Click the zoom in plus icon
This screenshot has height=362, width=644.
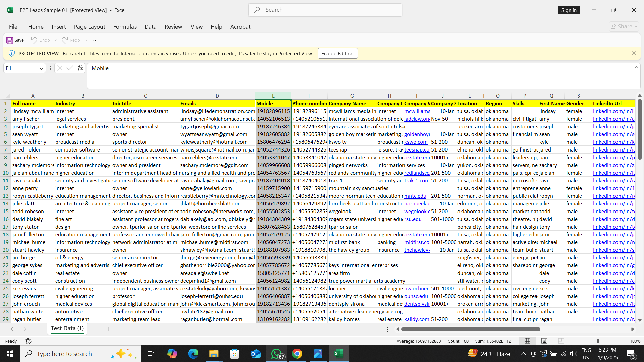coord(623,341)
